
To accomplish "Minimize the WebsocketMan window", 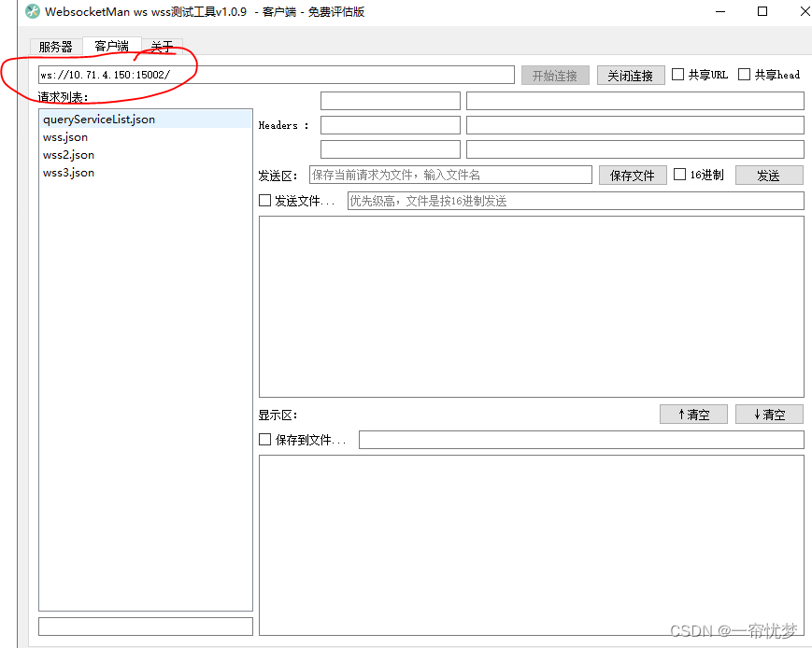I will pyautogui.click(x=719, y=11).
